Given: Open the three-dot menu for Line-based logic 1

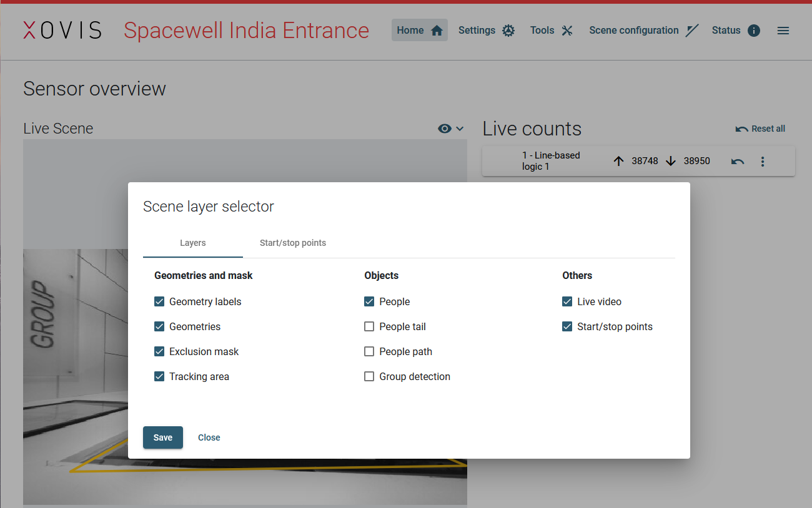Looking at the screenshot, I should pos(763,162).
